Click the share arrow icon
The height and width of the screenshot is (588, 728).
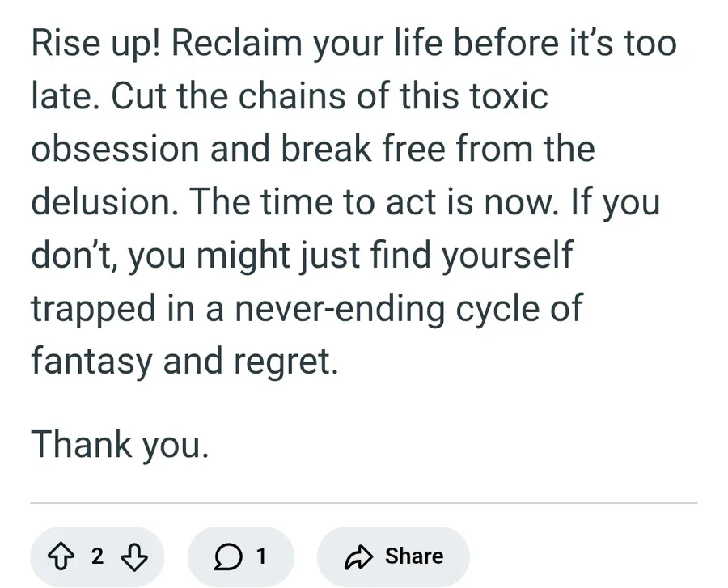coord(357,556)
